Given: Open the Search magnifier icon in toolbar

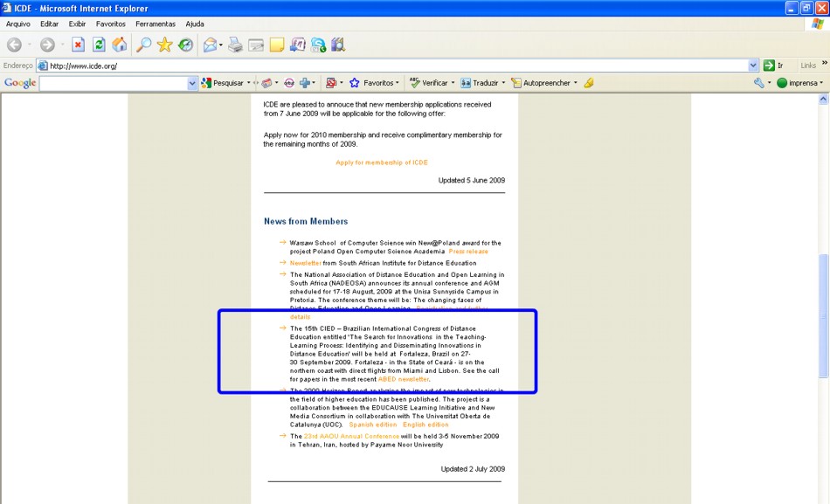Looking at the screenshot, I should coord(143,45).
